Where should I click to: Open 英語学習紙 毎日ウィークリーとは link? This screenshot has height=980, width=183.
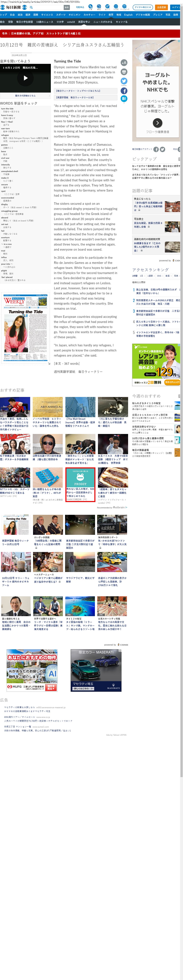pyautogui.click(x=85, y=97)
